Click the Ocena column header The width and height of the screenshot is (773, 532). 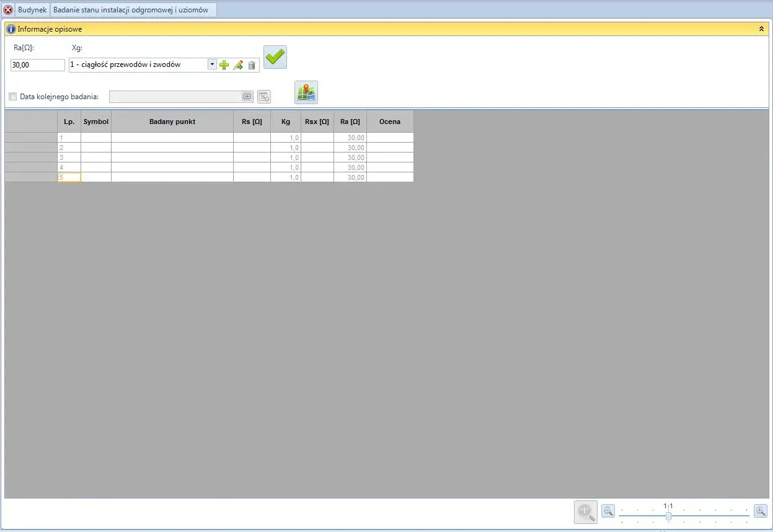click(x=390, y=122)
